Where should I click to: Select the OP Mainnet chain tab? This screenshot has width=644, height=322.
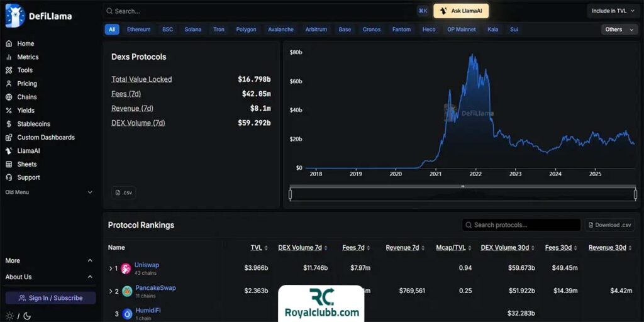[462, 30]
